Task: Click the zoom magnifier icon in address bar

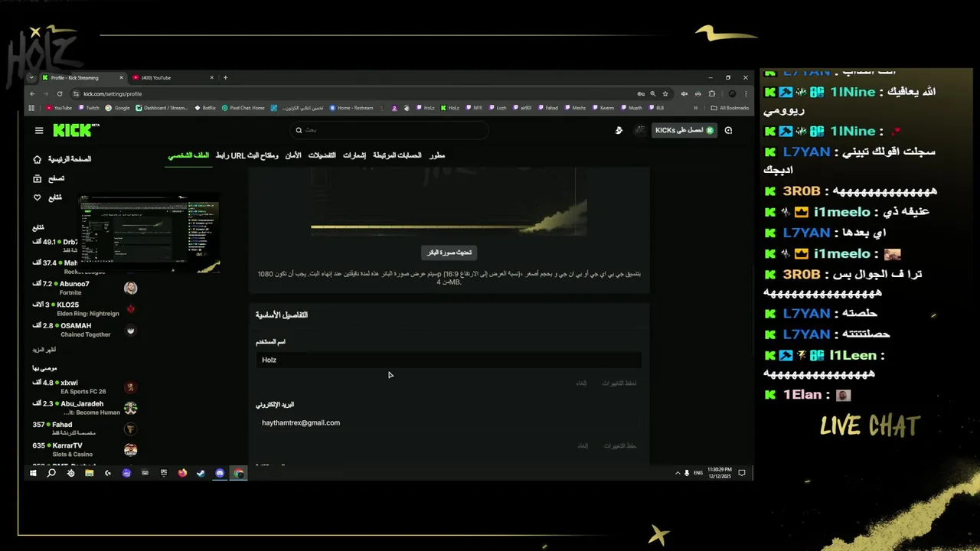Action: click(653, 94)
